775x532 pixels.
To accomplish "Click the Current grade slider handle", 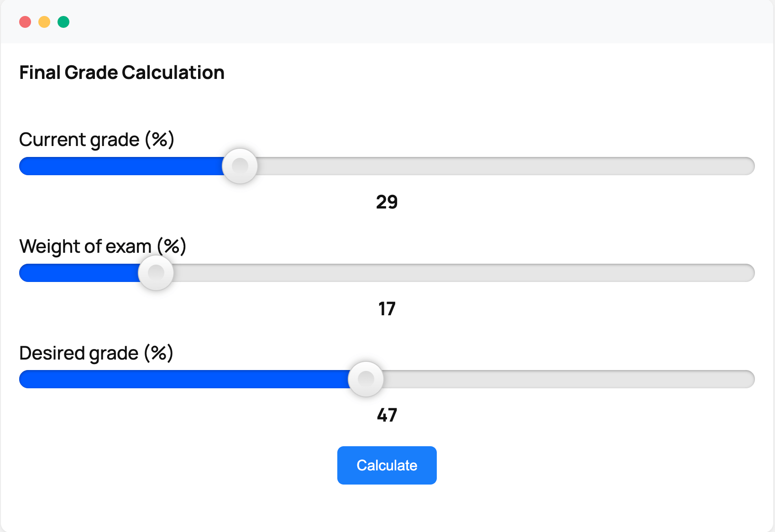I will coord(240,166).
